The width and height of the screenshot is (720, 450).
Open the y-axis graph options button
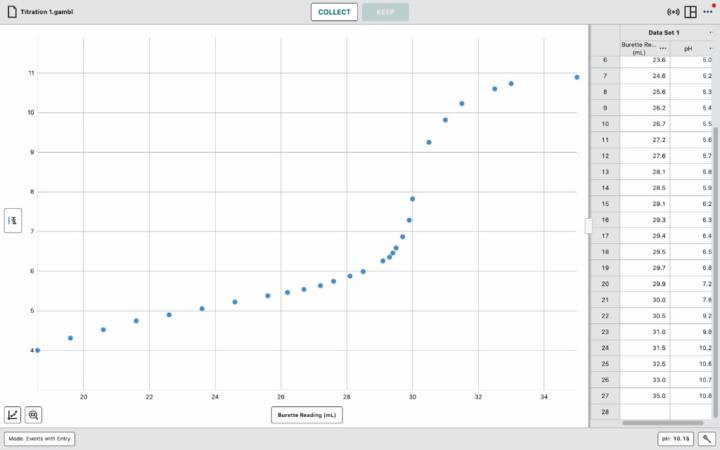coord(13,220)
